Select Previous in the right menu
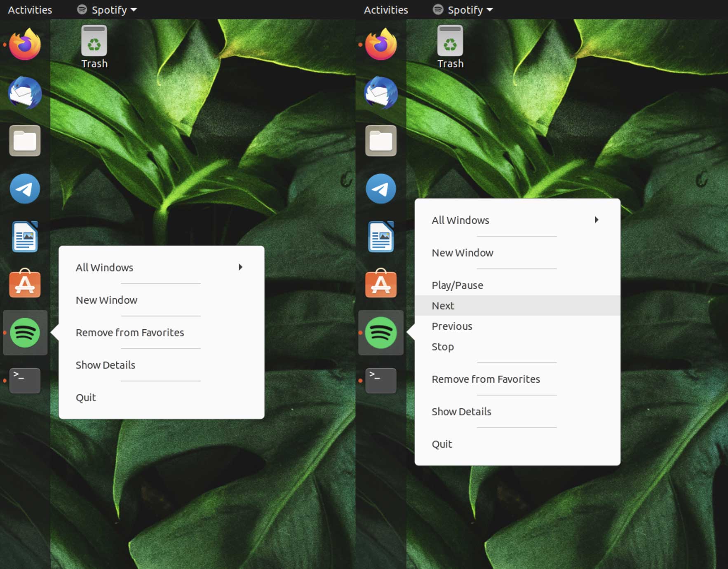The image size is (728, 569). tap(517, 326)
